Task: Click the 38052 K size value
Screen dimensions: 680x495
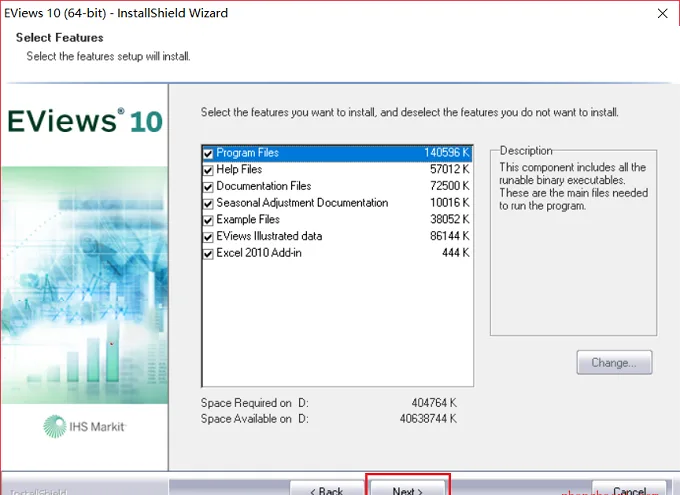Action: pyautogui.click(x=450, y=220)
